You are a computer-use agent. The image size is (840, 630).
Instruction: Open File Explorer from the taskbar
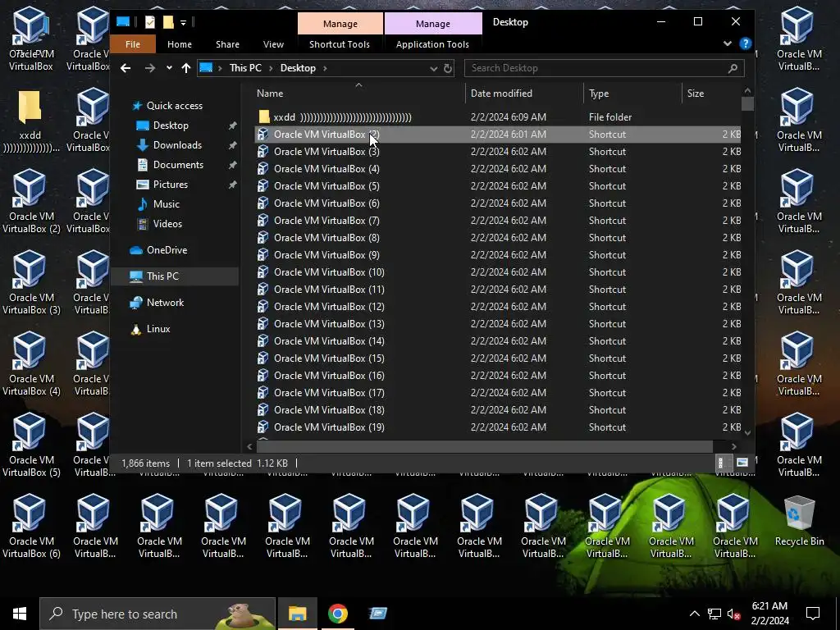297,614
